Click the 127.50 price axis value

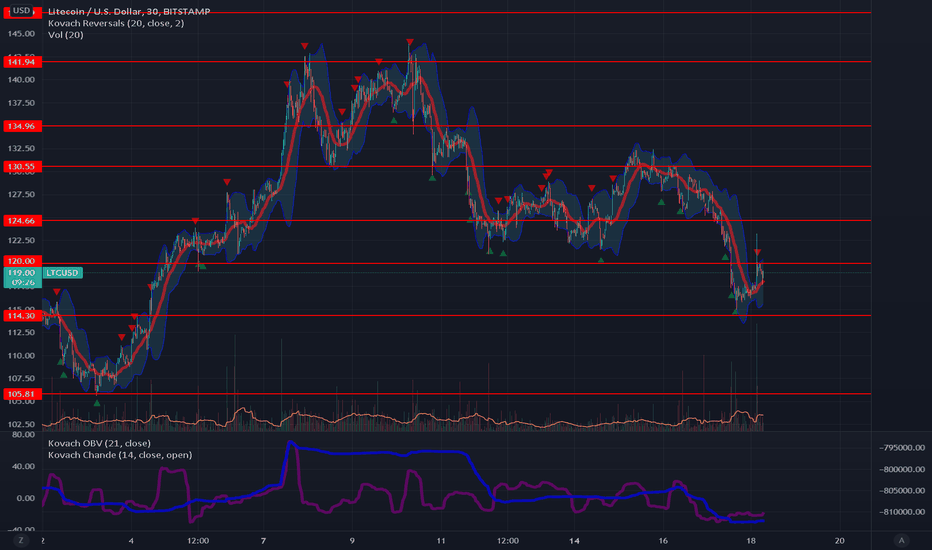click(21, 194)
